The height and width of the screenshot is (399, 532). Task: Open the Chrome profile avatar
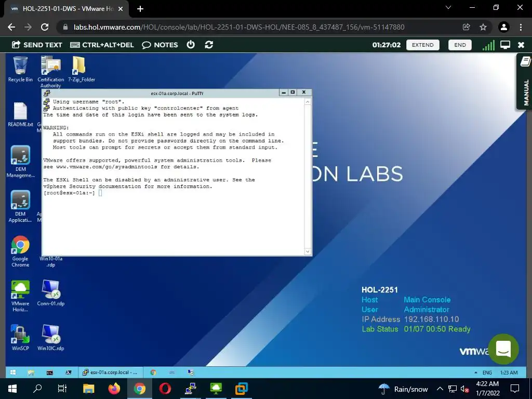pyautogui.click(x=504, y=27)
